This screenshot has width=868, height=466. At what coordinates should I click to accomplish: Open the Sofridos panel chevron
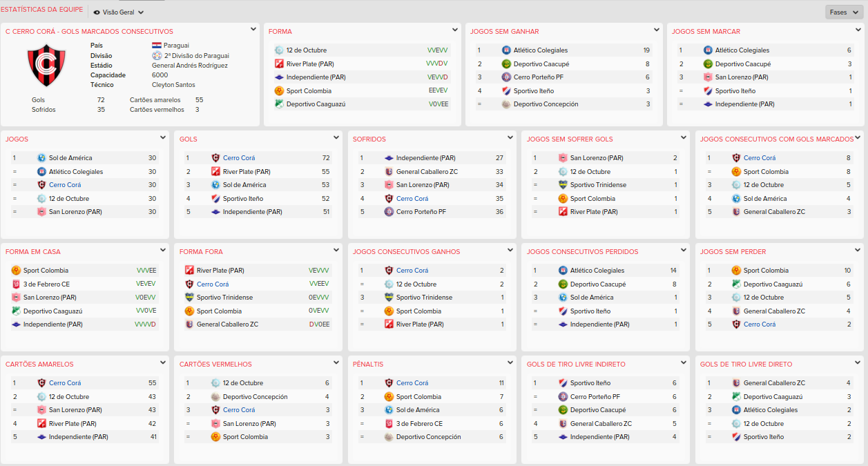point(510,137)
